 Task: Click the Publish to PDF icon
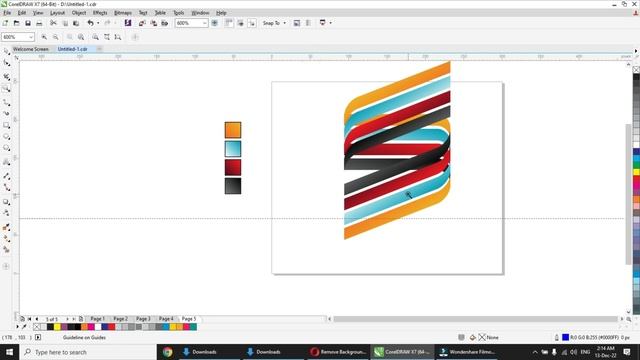pyautogui.click(x=164, y=23)
